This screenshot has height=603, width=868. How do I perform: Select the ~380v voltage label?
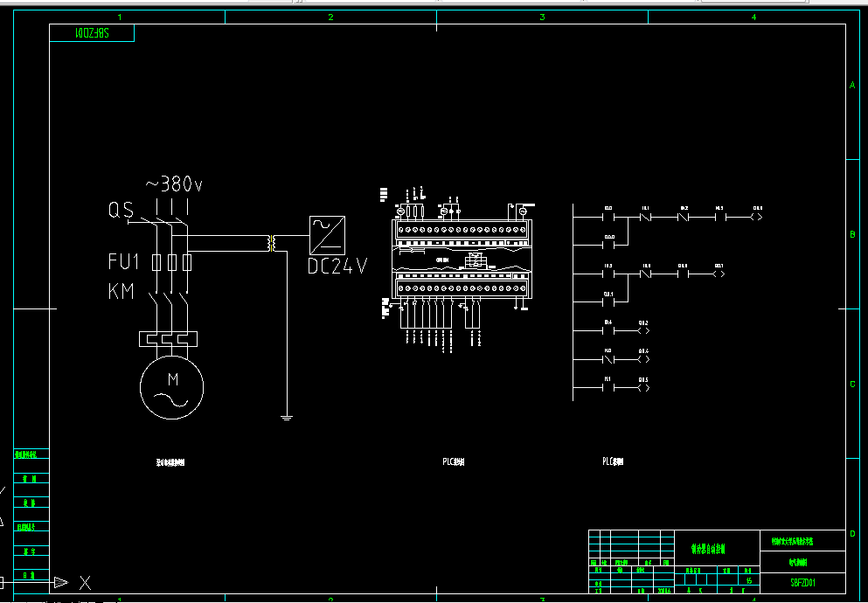tap(174, 184)
